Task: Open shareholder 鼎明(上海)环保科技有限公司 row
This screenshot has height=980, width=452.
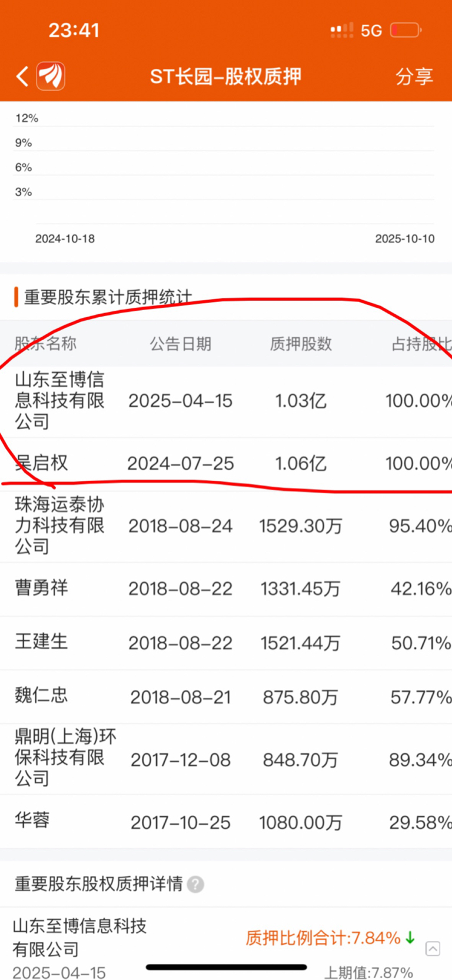Action: 226,759
